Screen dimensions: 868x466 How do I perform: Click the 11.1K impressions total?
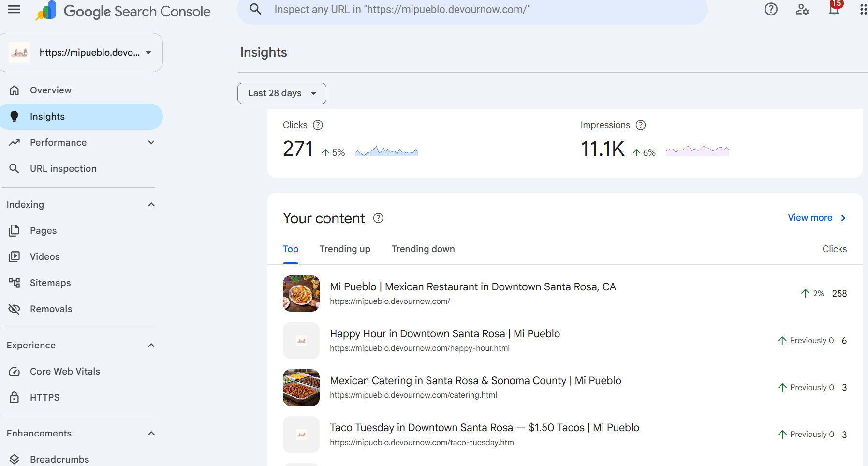[603, 149]
